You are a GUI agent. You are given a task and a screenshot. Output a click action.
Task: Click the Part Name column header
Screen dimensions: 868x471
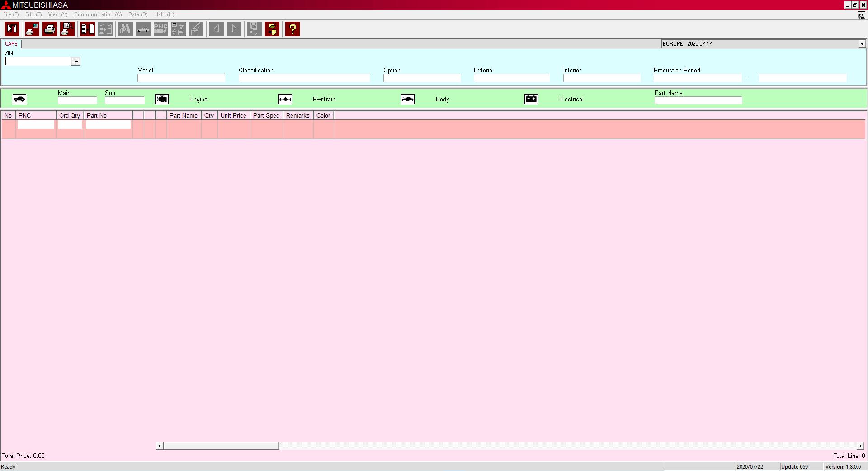(184, 115)
